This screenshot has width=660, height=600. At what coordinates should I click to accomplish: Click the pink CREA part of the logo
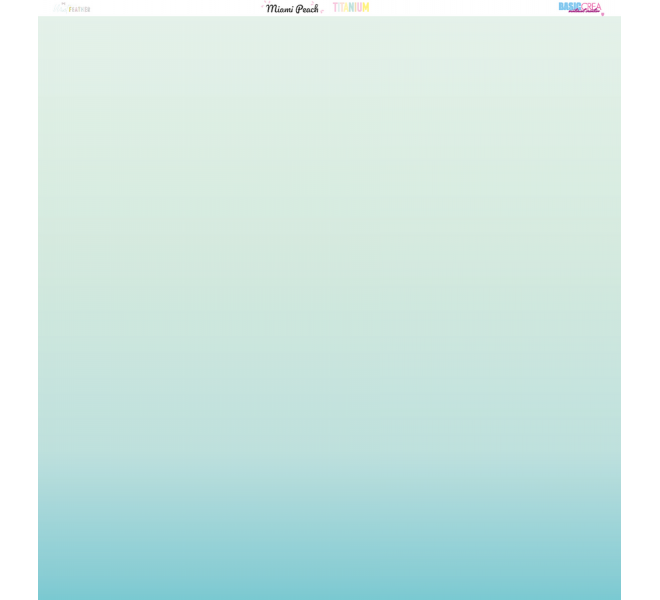click(x=591, y=6)
